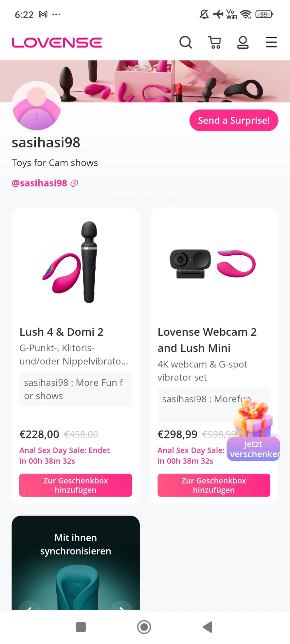Open the hamburger menu
This screenshot has height=644, width=290.
[x=271, y=42]
